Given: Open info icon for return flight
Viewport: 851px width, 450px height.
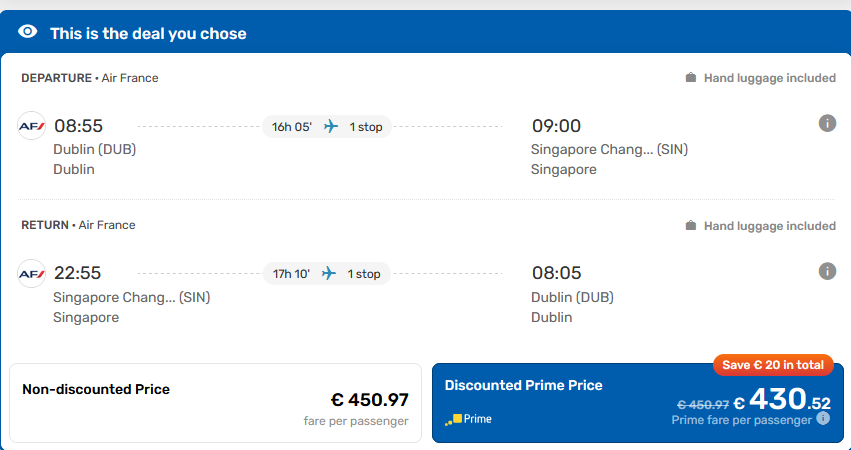Looking at the screenshot, I should (x=827, y=271).
